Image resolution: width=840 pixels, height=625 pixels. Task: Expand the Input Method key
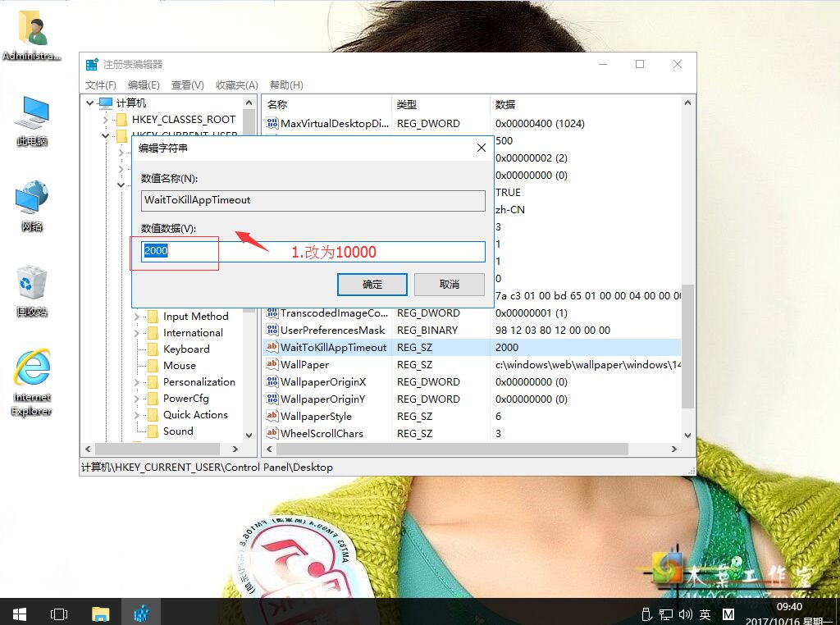136,317
